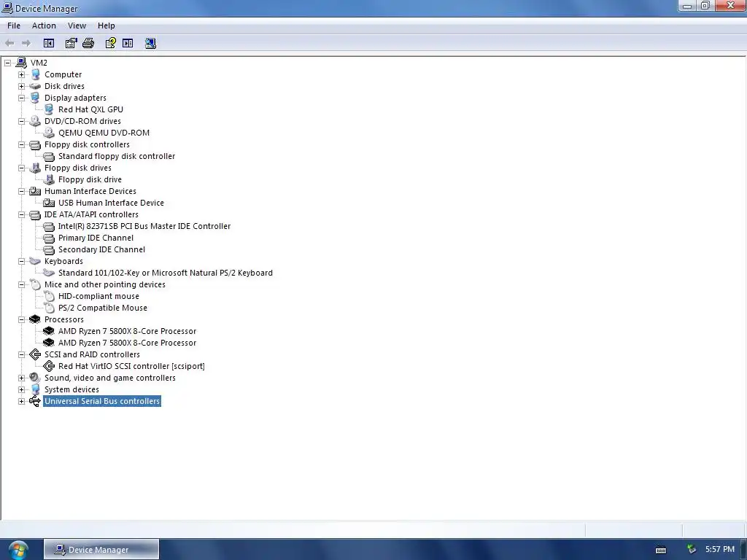Image resolution: width=747 pixels, height=560 pixels.
Task: Collapse the Display adapters node
Action: [21, 98]
